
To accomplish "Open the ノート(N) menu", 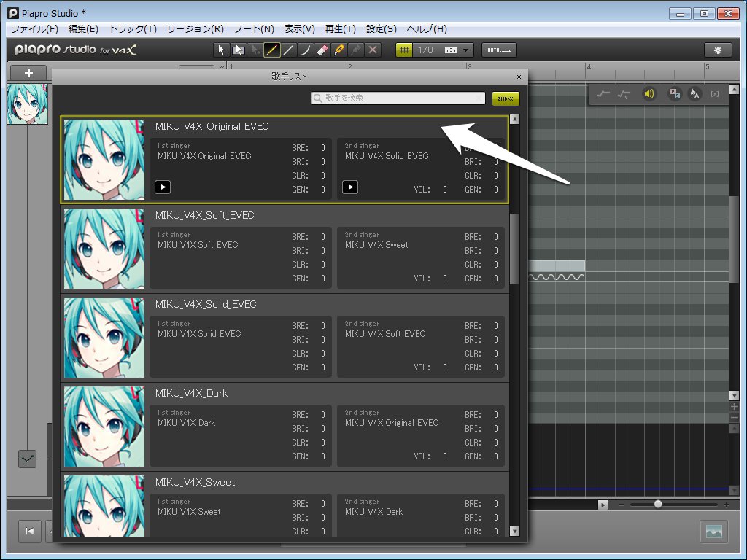I will pyautogui.click(x=254, y=29).
